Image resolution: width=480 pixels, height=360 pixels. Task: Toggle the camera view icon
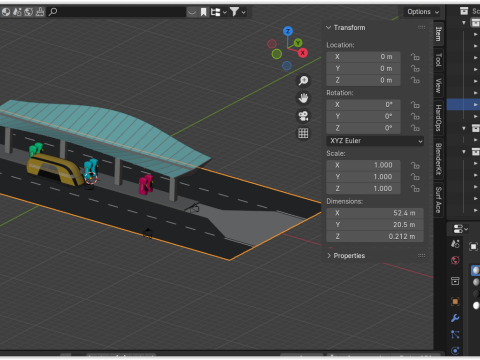(303, 116)
